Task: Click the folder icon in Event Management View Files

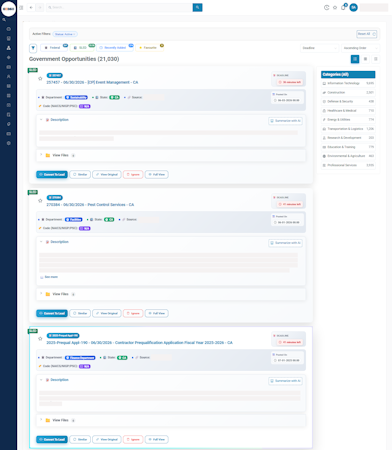Action: [x=48, y=155]
